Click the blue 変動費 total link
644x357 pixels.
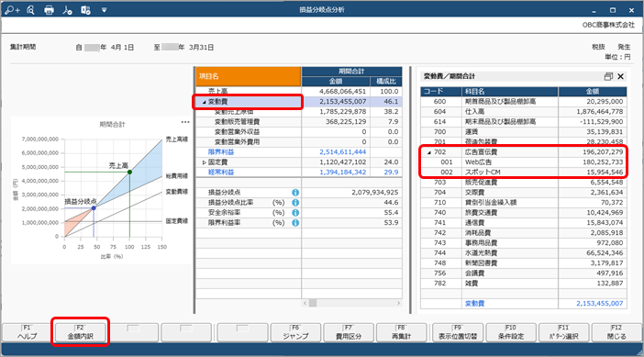(x=474, y=304)
